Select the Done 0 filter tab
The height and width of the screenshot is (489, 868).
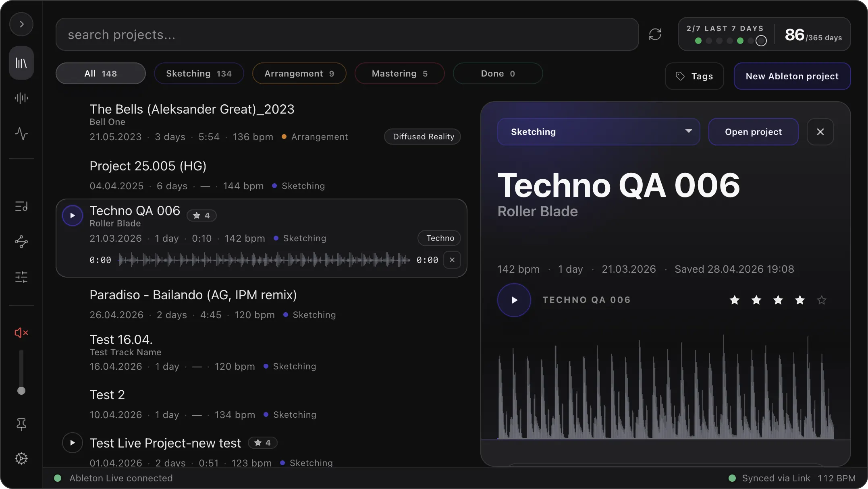(498, 73)
